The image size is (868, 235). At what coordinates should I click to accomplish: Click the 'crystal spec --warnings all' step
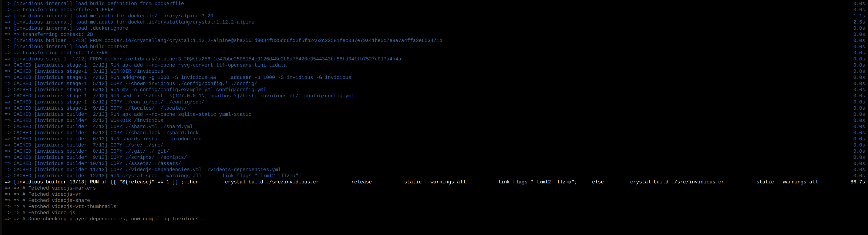[x=152, y=176]
